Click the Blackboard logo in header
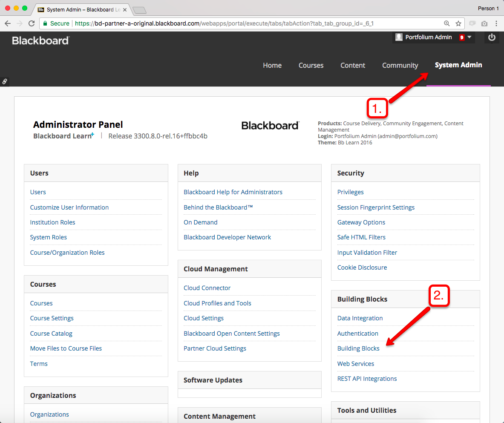 (40, 40)
